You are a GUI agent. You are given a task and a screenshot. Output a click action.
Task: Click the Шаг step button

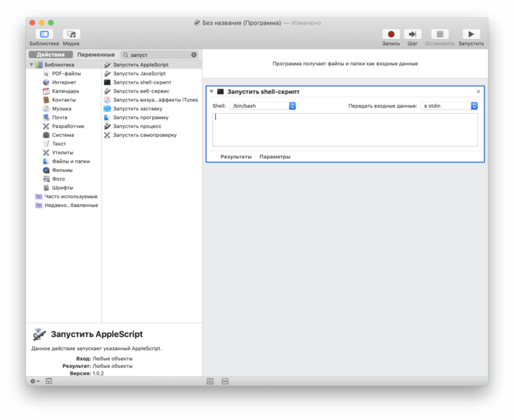pos(413,34)
